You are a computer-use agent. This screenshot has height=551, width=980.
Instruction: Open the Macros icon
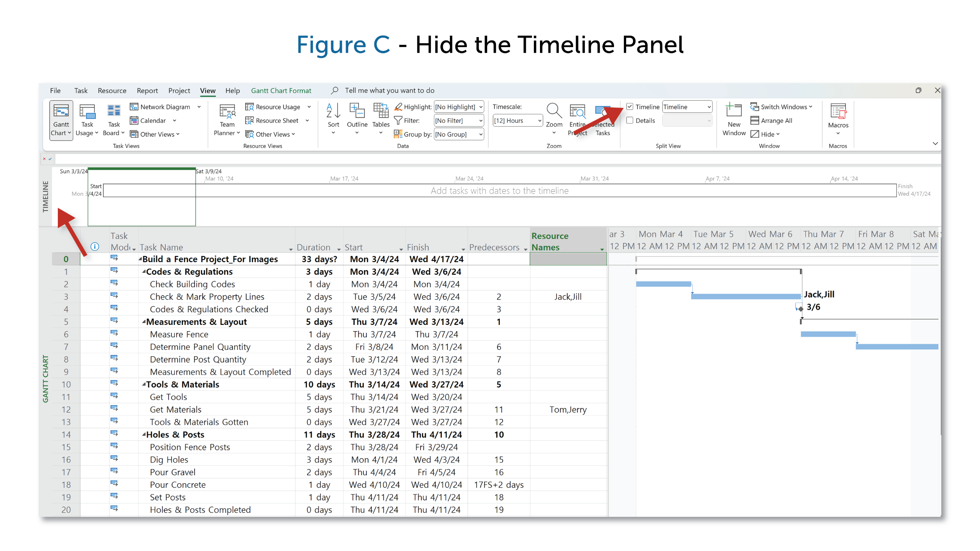click(x=838, y=111)
